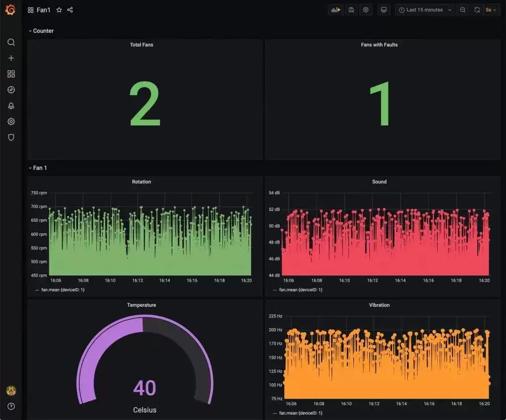This screenshot has height=420, width=506.
Task: Click the Add panel icon
Action: pos(336,10)
